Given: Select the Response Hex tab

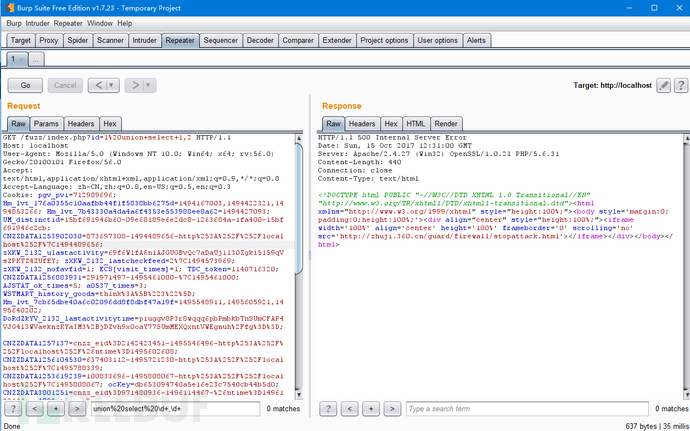Looking at the screenshot, I should [391, 124].
